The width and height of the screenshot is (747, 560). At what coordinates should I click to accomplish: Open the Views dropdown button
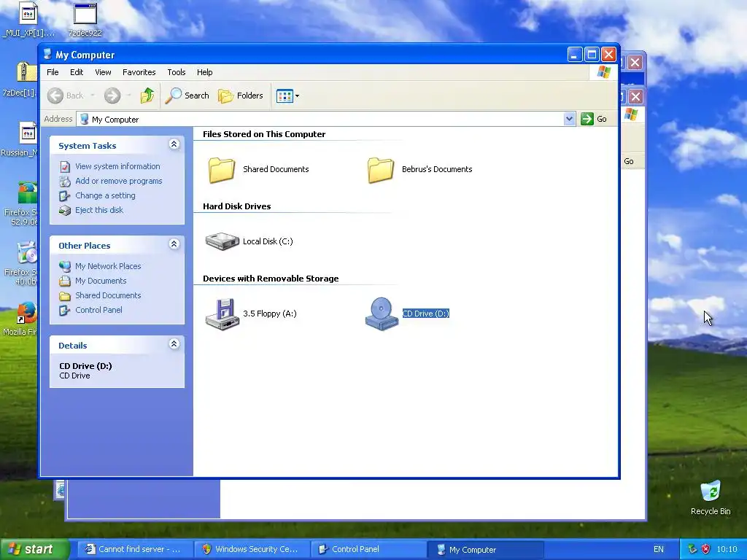tap(287, 96)
